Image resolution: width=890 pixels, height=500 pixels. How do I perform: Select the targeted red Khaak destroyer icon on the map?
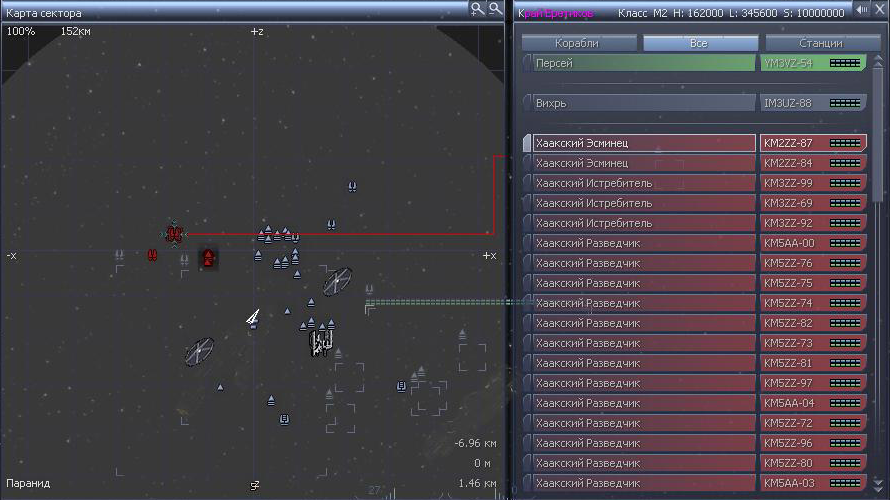tap(174, 234)
